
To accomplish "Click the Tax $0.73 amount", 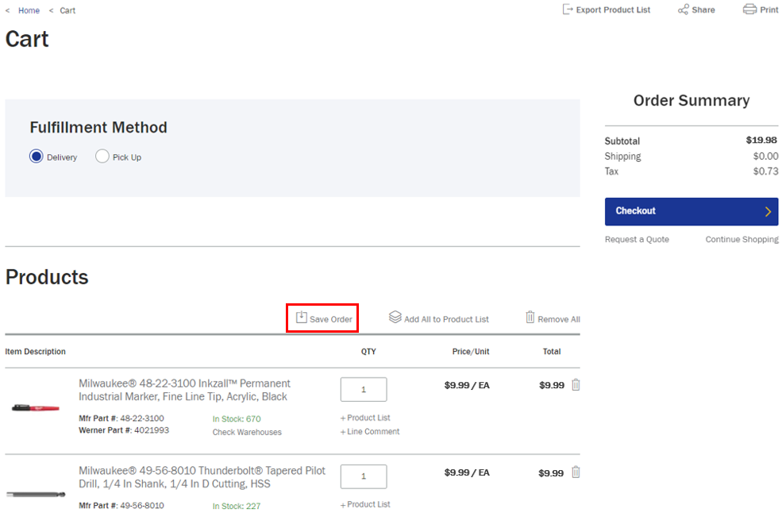I will 765,171.
